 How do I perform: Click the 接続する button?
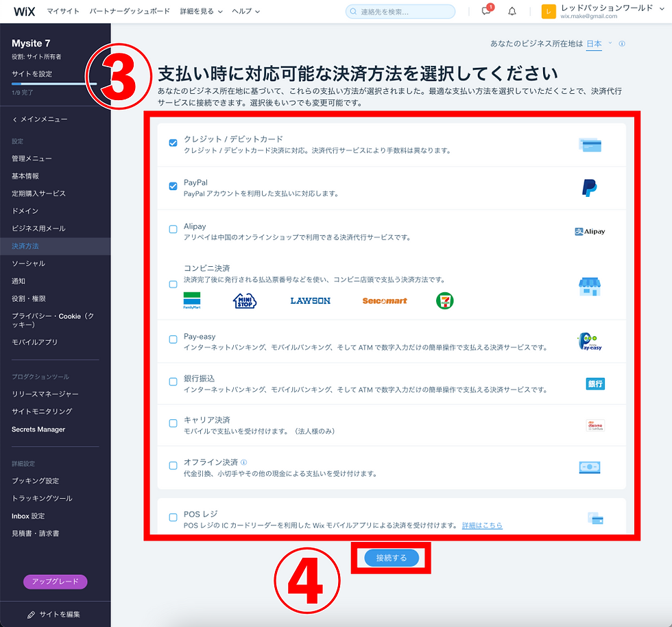pos(392,558)
